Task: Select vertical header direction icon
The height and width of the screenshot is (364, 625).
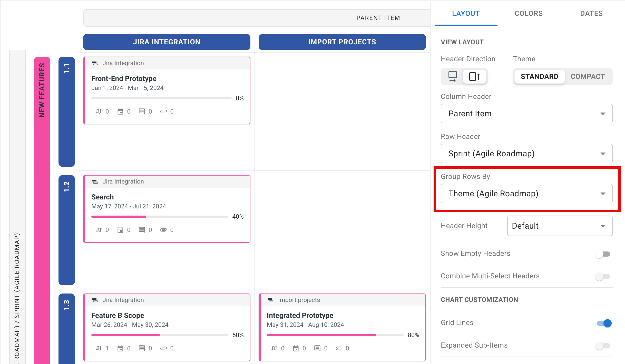Action: point(474,76)
